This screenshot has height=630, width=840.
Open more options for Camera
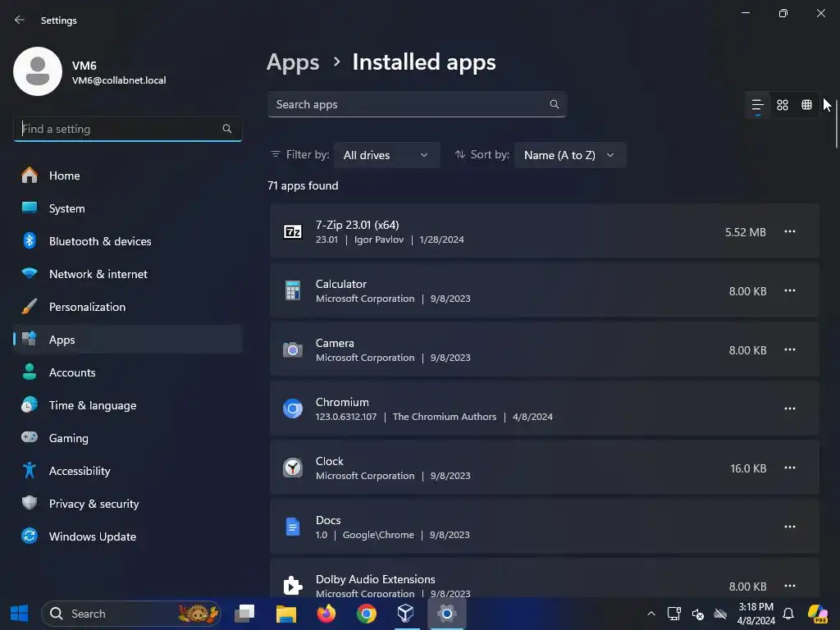coord(790,349)
